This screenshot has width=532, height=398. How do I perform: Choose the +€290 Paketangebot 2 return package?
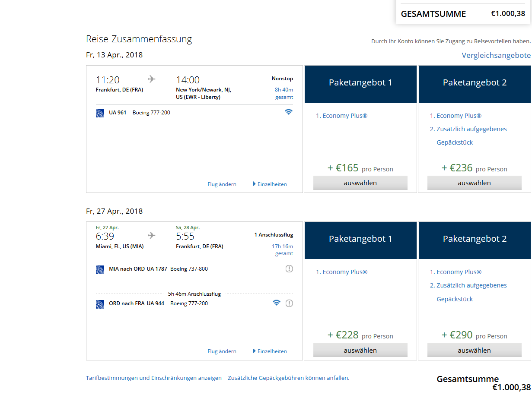[474, 350]
